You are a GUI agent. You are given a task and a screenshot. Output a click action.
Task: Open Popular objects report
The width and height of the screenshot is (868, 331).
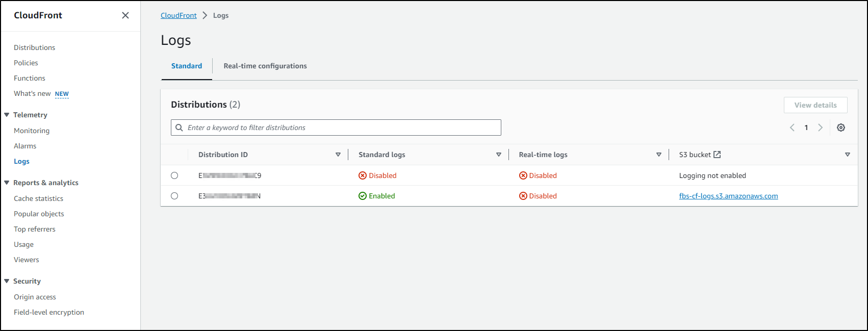[39, 214]
